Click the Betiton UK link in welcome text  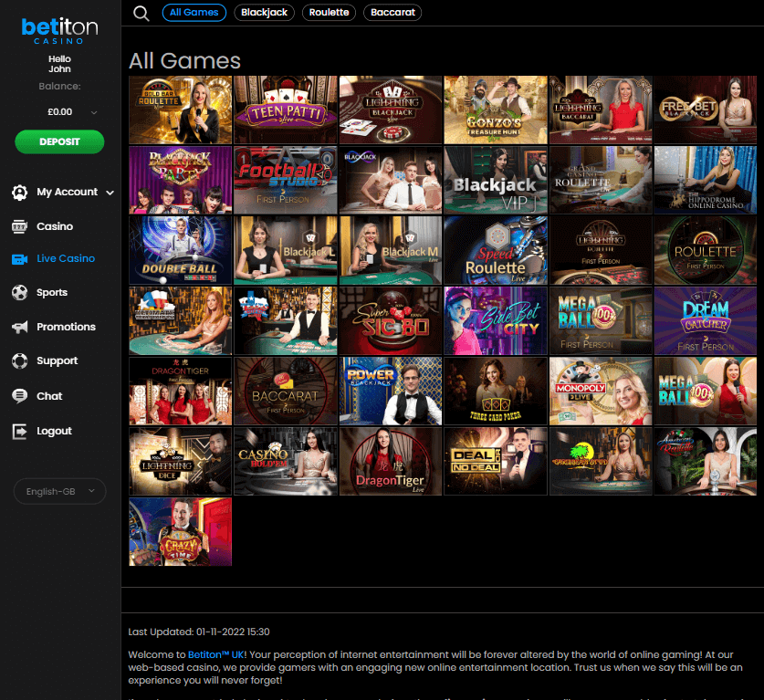point(218,654)
